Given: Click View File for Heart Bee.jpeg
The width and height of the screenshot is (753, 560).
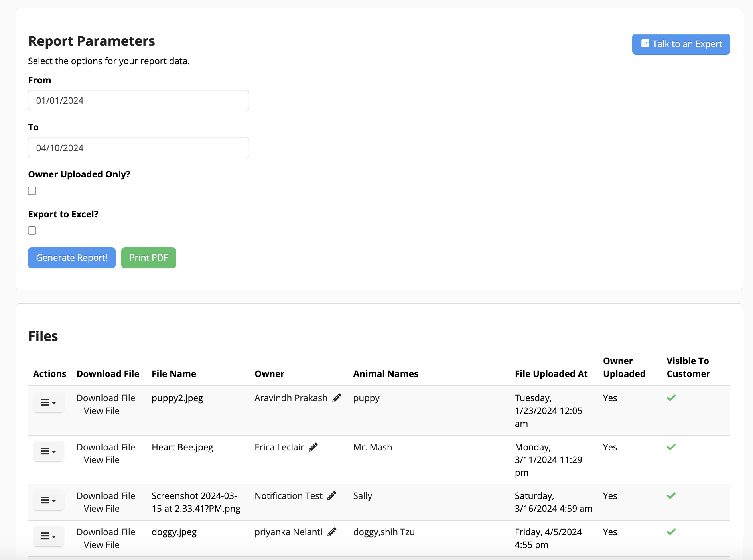Looking at the screenshot, I should click(x=102, y=460).
